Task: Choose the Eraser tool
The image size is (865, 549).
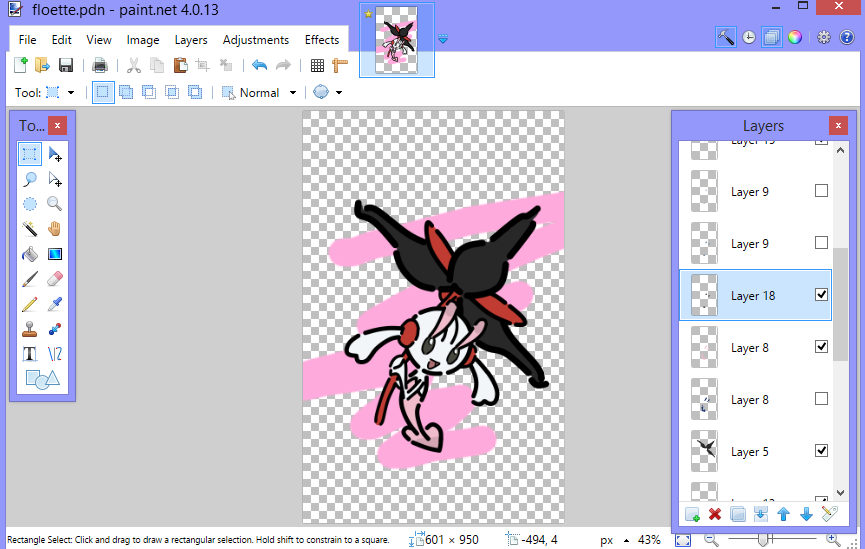Action: (x=55, y=278)
